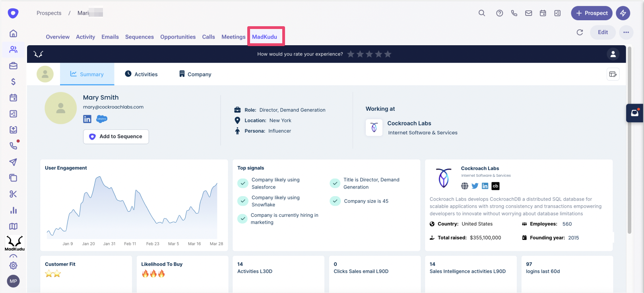Open the Accounts briefcase icon in sidebar

point(13,66)
